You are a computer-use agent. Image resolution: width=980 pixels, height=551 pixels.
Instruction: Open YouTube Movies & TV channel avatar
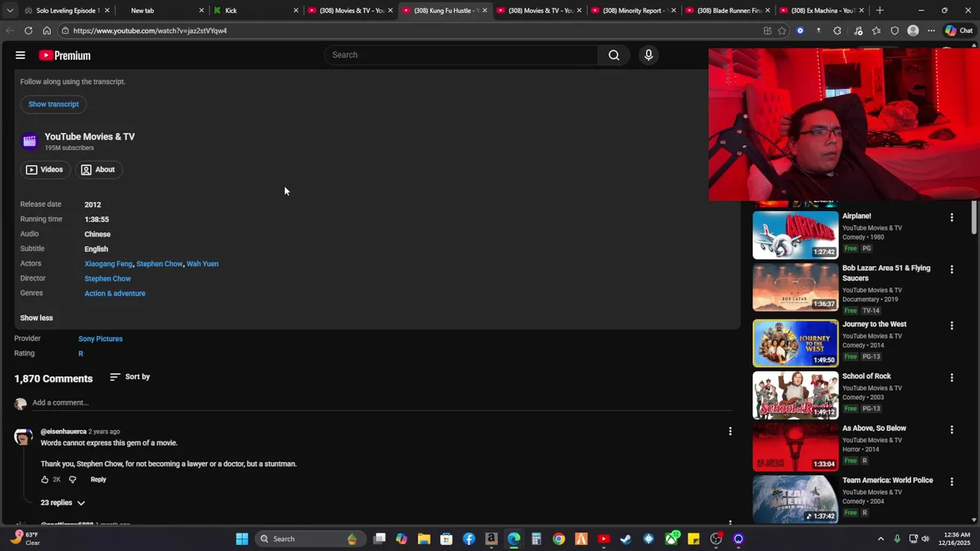[29, 141]
